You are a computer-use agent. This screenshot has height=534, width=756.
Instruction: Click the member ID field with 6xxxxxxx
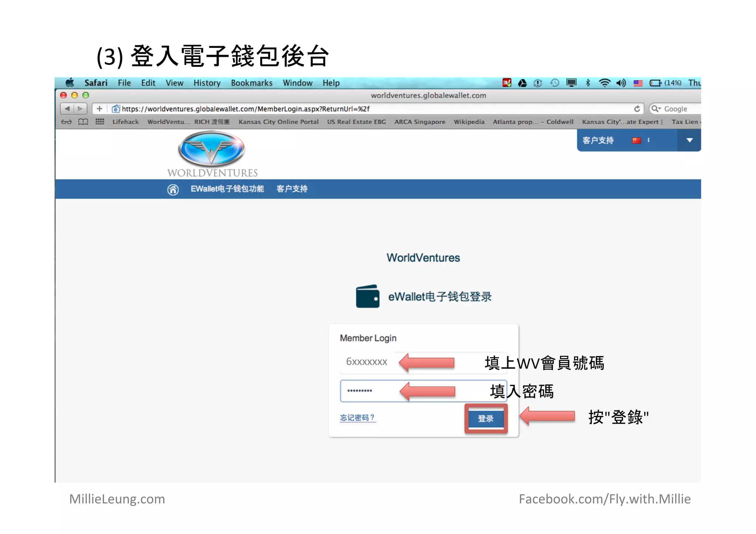click(x=423, y=362)
